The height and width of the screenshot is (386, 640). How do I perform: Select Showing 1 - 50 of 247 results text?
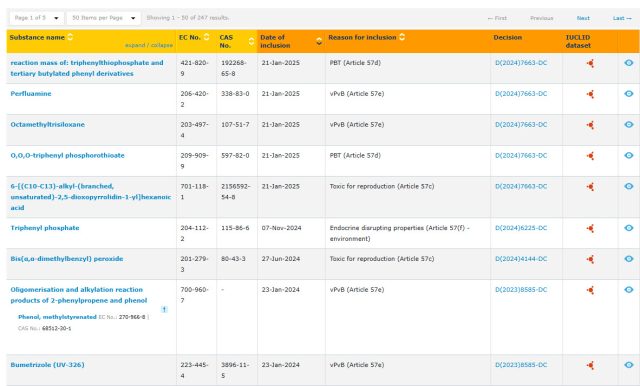point(188,18)
